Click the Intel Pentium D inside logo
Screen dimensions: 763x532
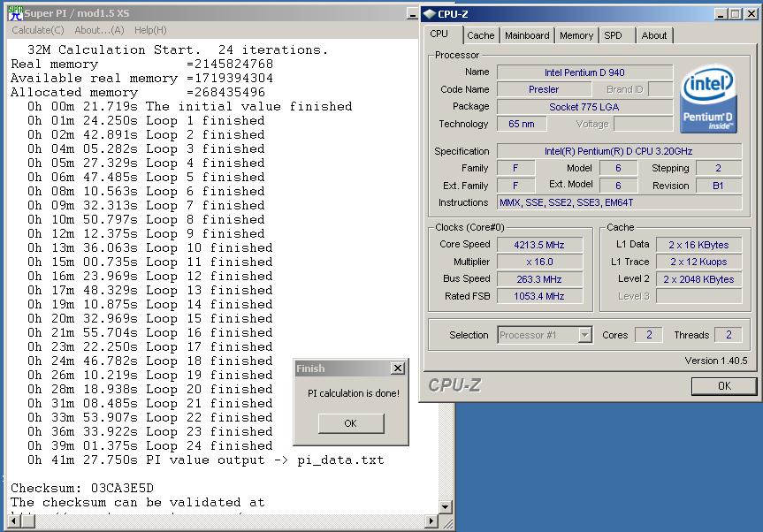pyautogui.click(x=709, y=99)
